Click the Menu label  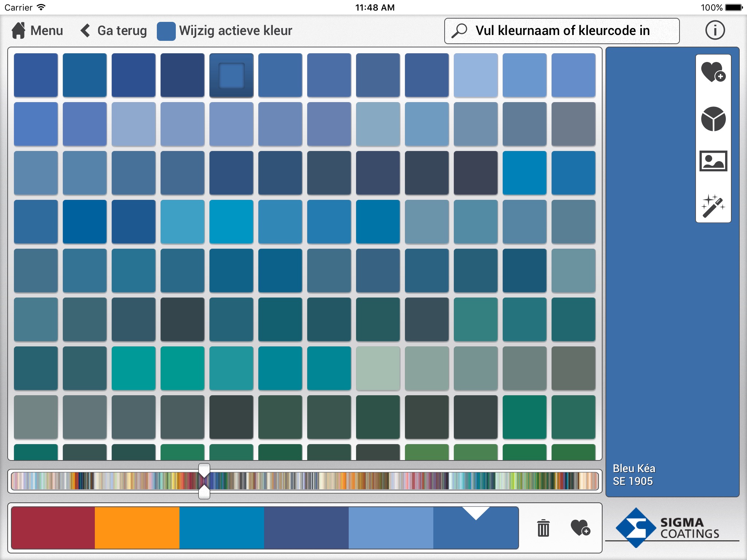pos(47,31)
